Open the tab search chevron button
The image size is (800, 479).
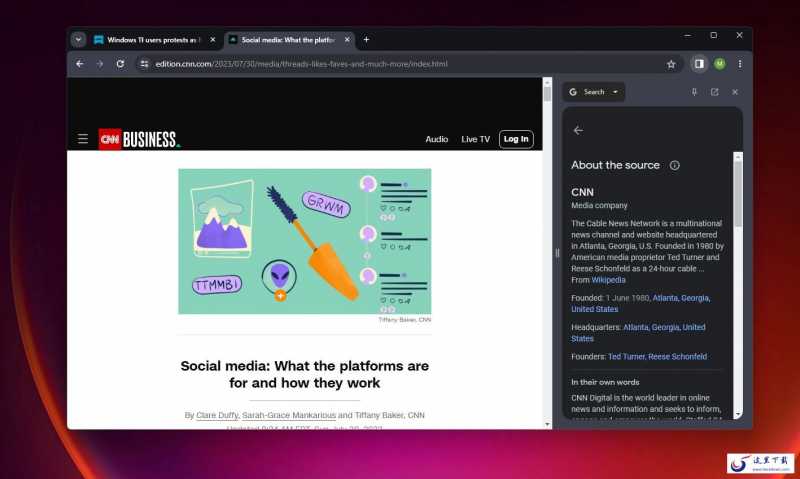(78, 39)
